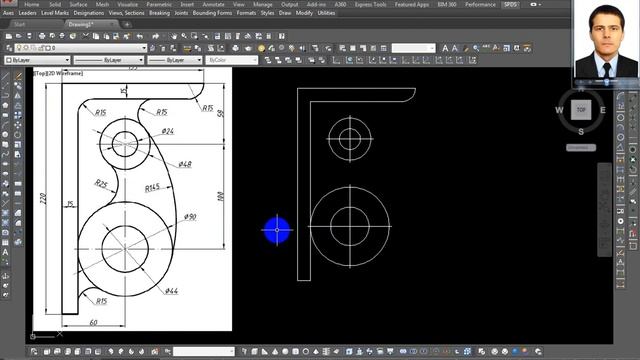This screenshot has height=360, width=640.
Task: Open the layer selection dropdown
Action: coord(81,48)
